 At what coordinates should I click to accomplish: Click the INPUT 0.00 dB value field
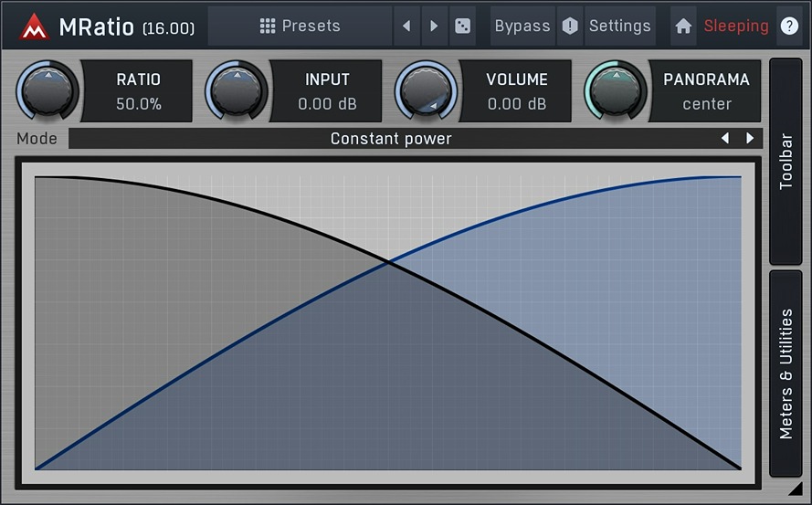click(327, 91)
